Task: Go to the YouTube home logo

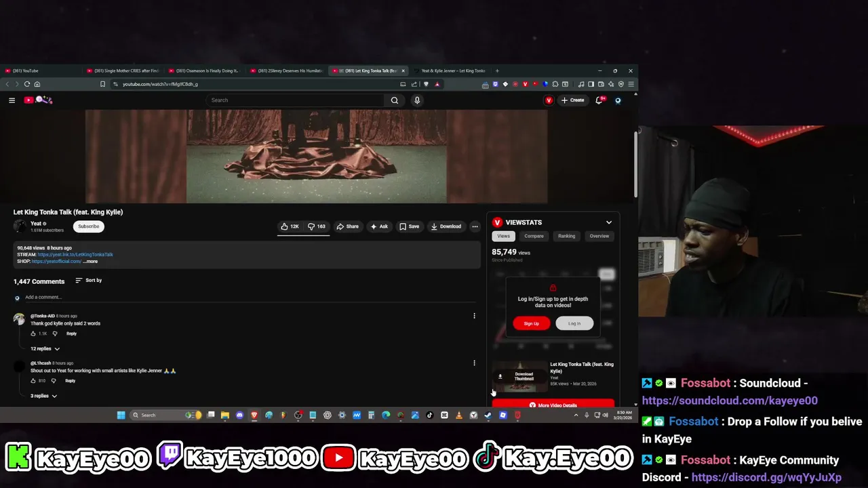Action: pyautogui.click(x=38, y=100)
